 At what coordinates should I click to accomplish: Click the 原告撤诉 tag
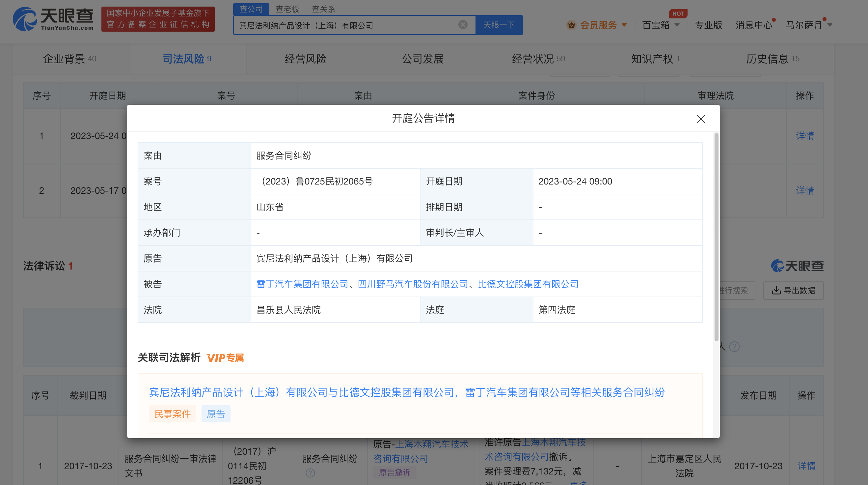(394, 472)
